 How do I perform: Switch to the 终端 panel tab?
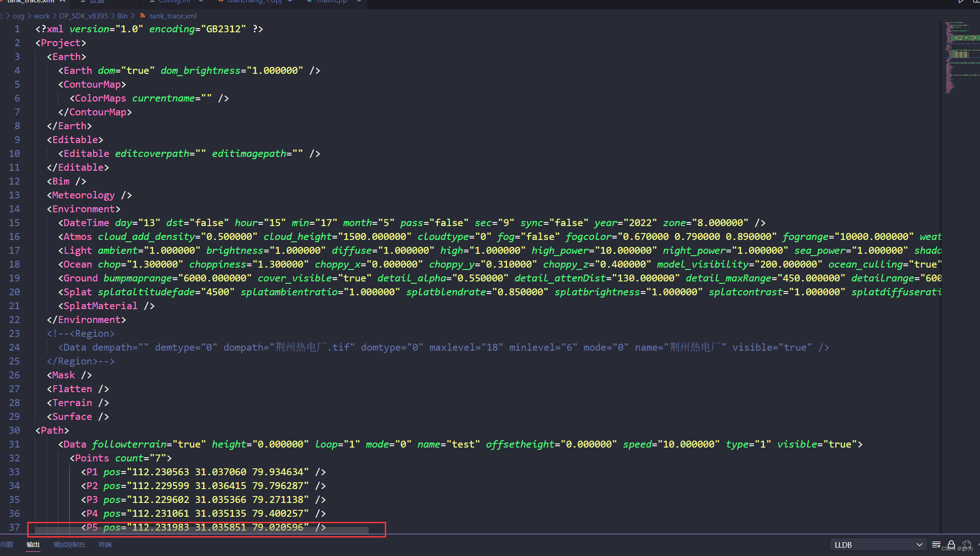tap(105, 544)
